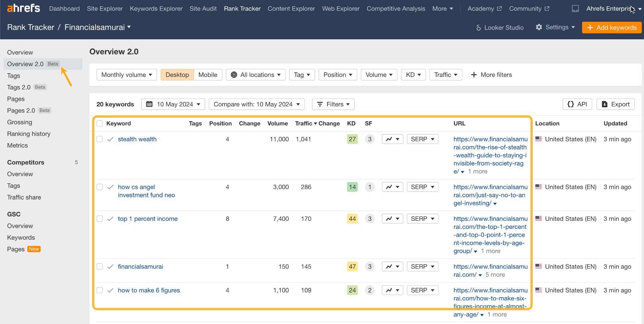
Task: Select the select-all checkbox in table header
Action: (x=100, y=123)
